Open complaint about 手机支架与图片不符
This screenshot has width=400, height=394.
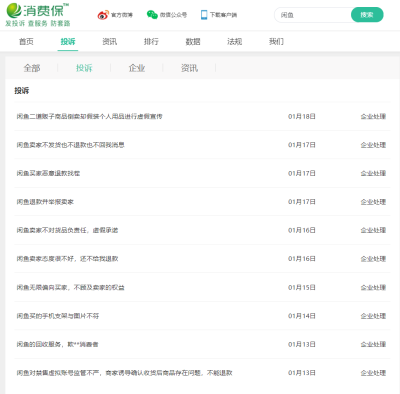pyautogui.click(x=58, y=316)
